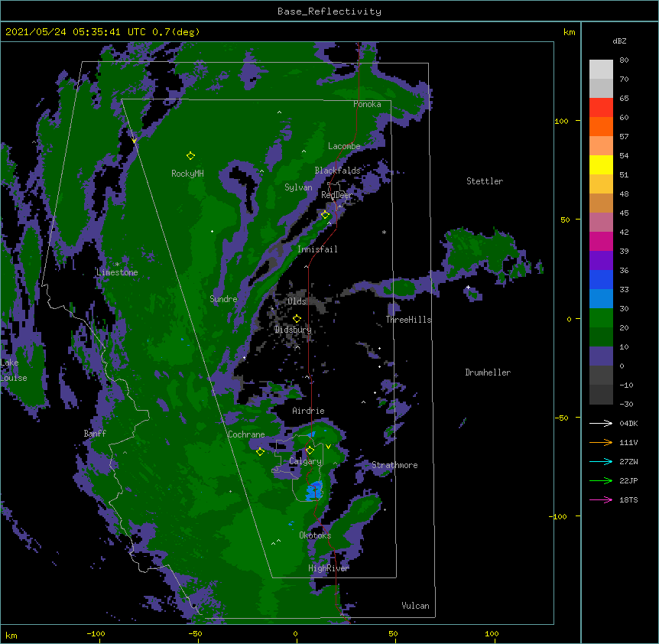
Task: Click the -50 tick on the horizontal km axis
Action: (195, 633)
